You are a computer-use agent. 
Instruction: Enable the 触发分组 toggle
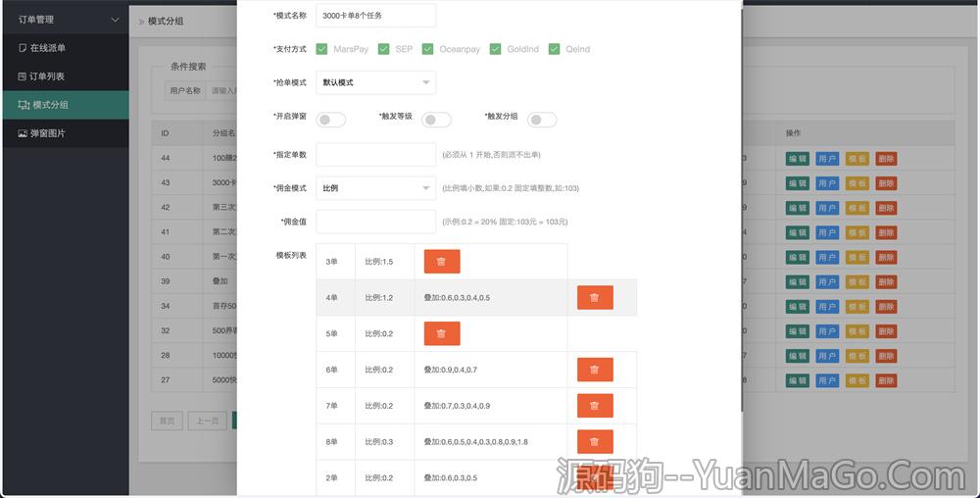click(542, 120)
